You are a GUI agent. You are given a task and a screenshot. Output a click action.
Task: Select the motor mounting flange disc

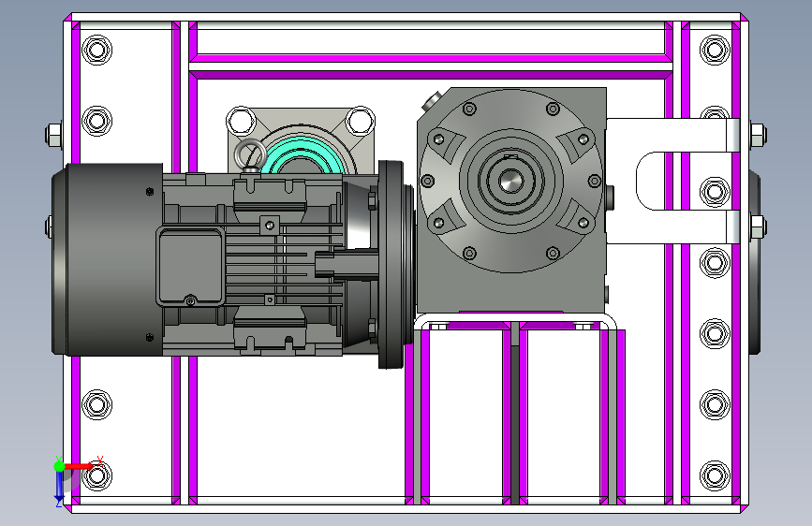tap(391, 264)
